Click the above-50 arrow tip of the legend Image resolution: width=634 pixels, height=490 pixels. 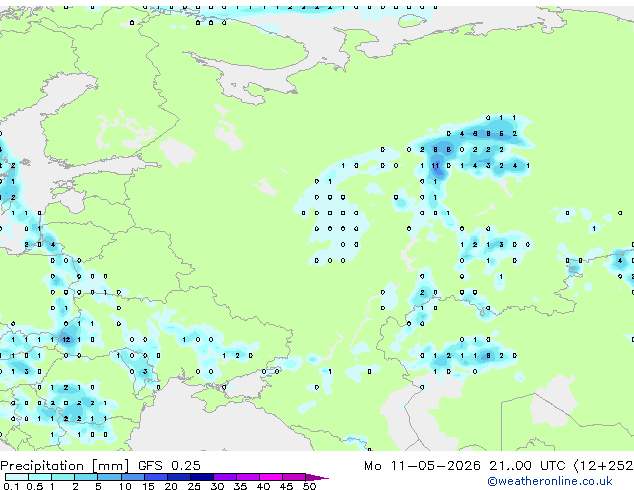pos(317,477)
